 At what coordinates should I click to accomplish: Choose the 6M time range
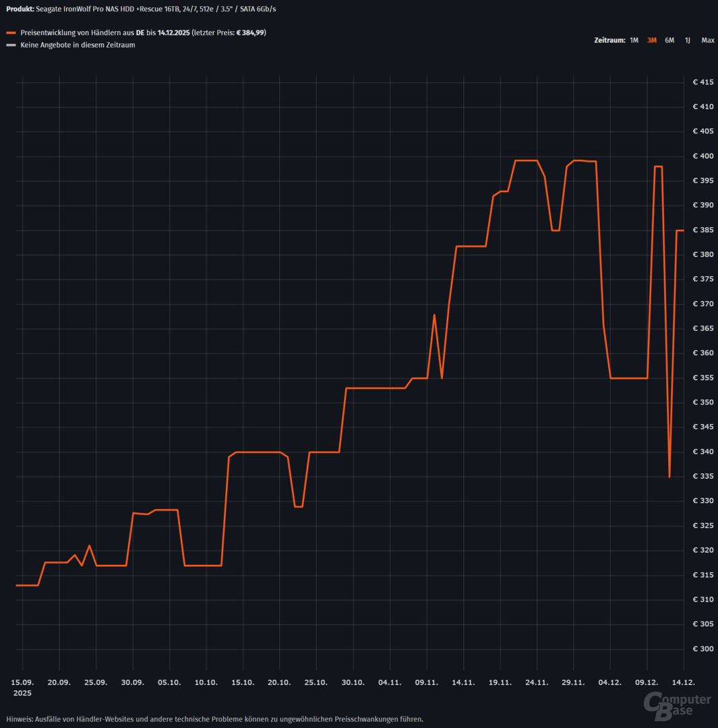click(x=669, y=40)
